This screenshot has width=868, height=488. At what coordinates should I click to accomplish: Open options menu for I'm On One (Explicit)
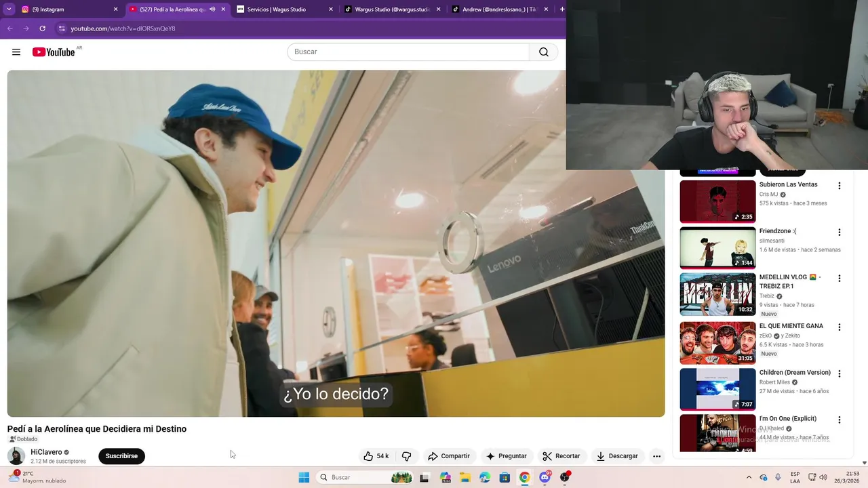coord(839,420)
